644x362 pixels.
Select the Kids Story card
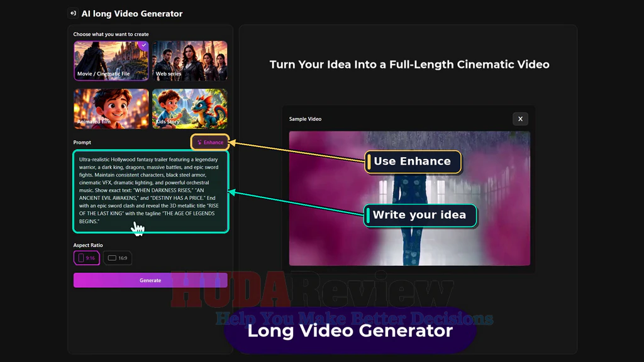[x=190, y=108]
